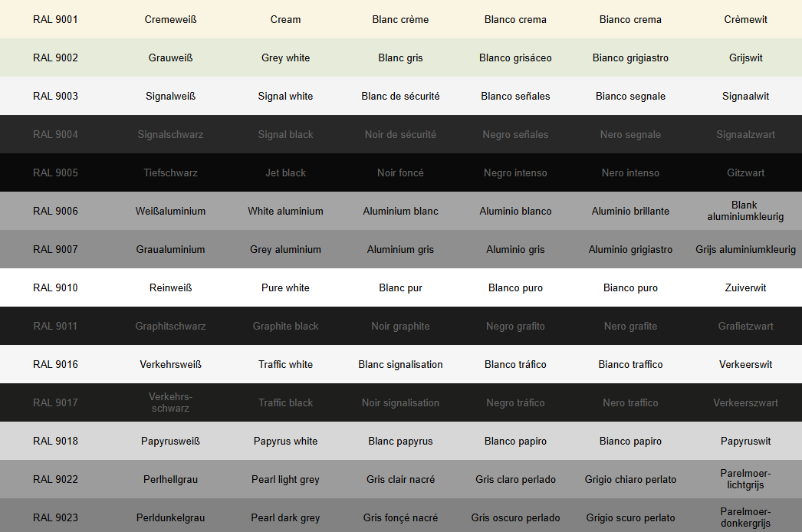Click the 'Signalschwarz' German name
Viewport: 802px width, 532px height.
[x=170, y=134]
